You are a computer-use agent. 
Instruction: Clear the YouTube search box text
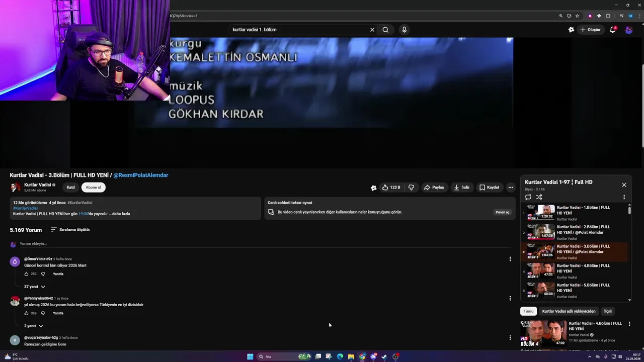pos(372,30)
